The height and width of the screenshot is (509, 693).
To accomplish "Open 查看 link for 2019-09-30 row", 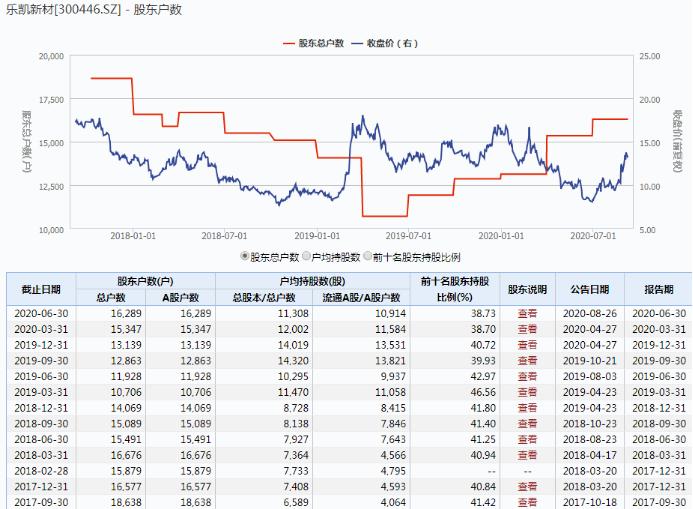I will click(527, 359).
